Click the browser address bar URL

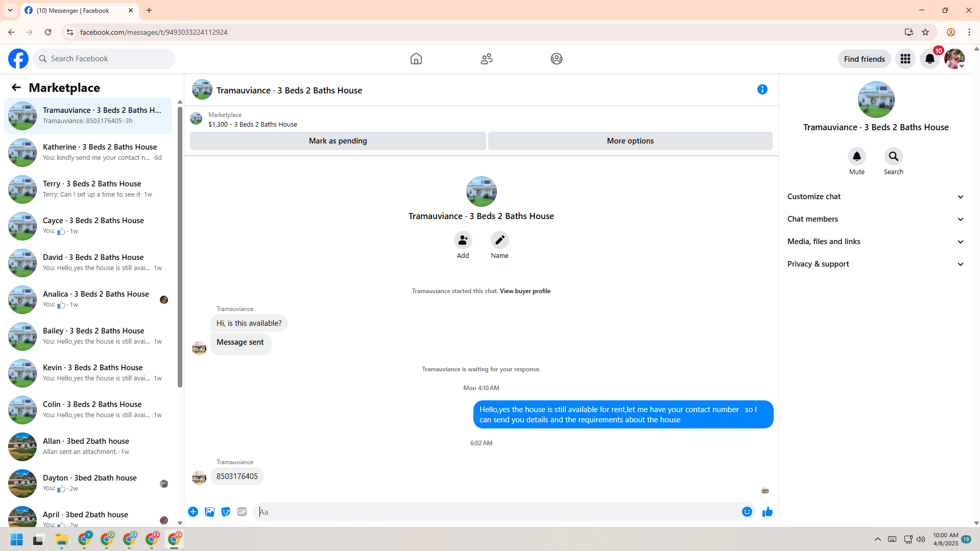[154, 32]
